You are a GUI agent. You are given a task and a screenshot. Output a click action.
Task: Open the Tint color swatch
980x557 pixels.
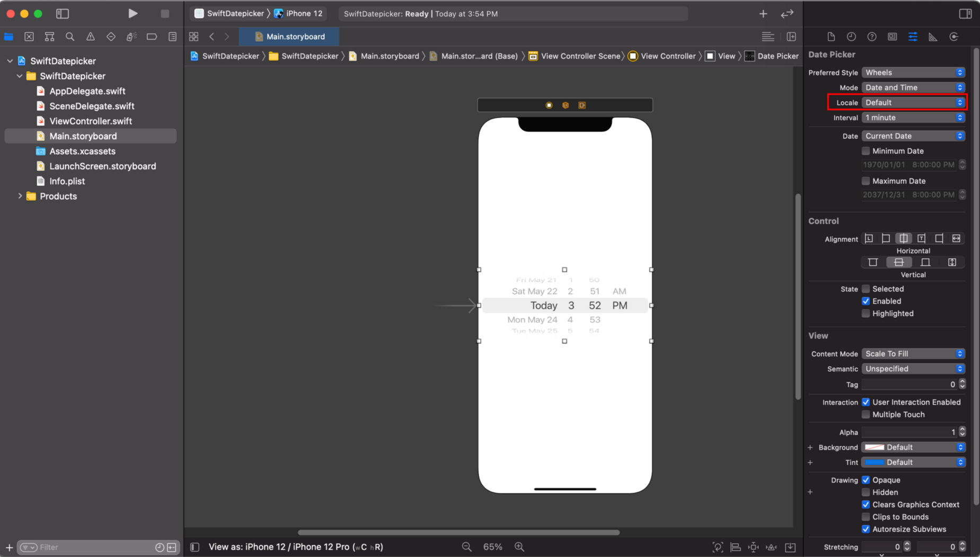tap(875, 463)
